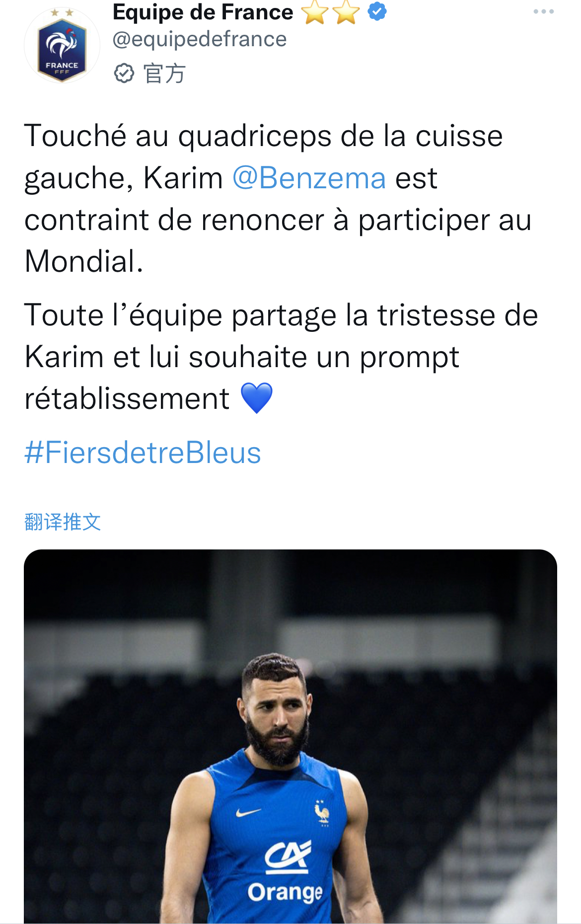Click the 官方 official label
This screenshot has height=924, width=581.
tap(164, 74)
